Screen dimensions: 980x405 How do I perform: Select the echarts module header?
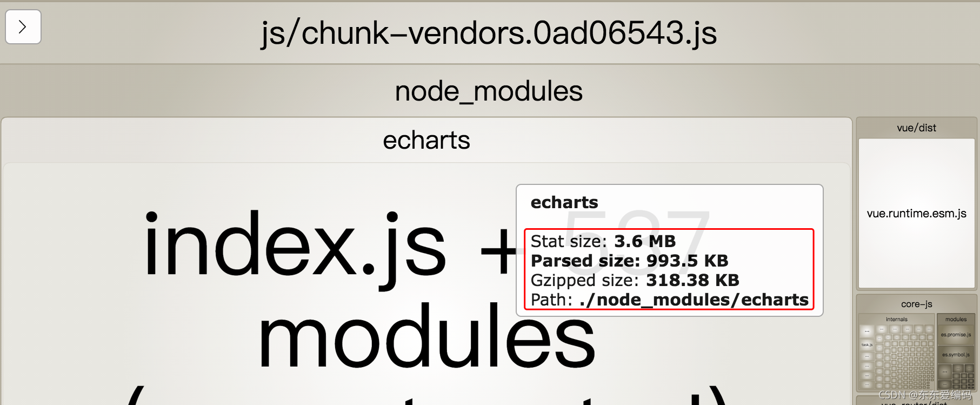[426, 140]
